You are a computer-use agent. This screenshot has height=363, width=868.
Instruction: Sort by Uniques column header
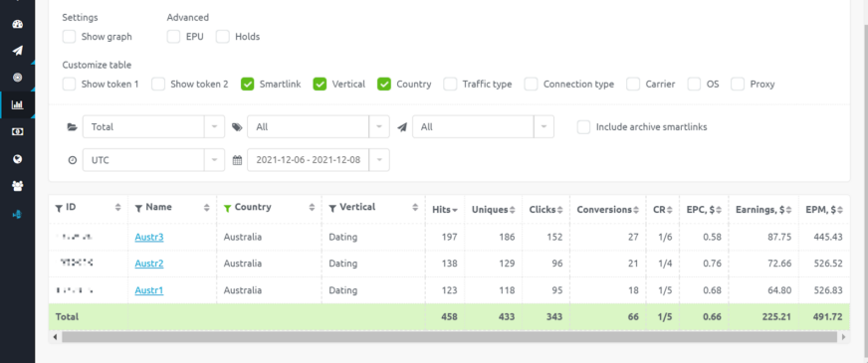coord(494,210)
